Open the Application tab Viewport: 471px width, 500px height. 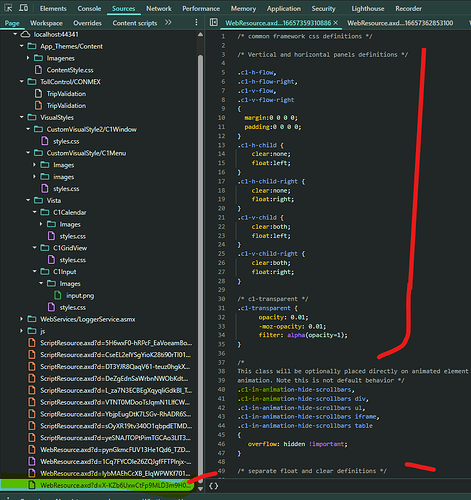pos(284,9)
